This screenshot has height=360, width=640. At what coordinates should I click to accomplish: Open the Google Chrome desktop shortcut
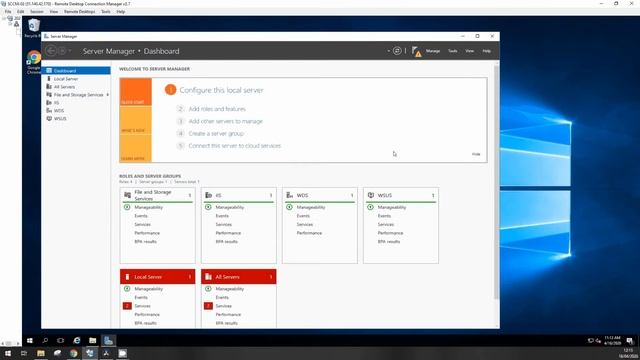coord(34,62)
